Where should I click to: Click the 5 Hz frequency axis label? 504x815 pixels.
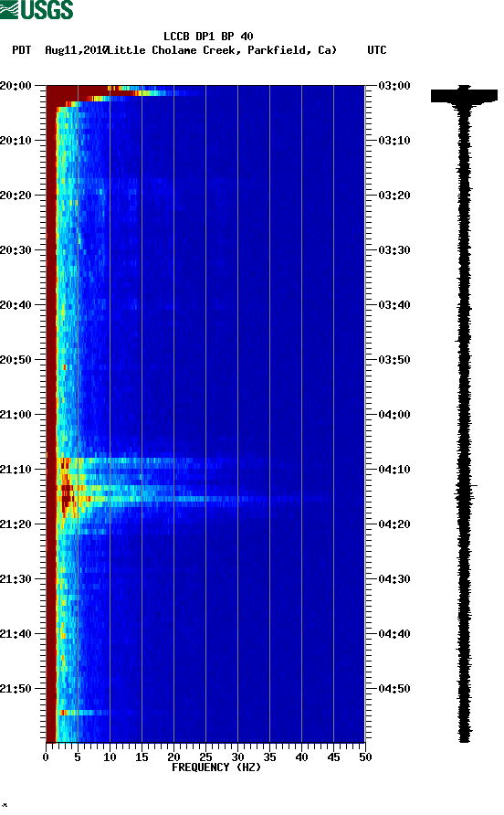click(x=78, y=757)
